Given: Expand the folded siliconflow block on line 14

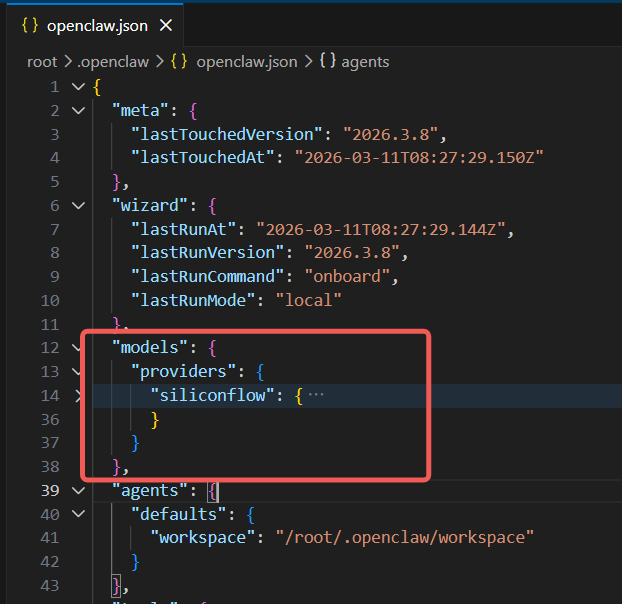Looking at the screenshot, I should pyautogui.click(x=79, y=395).
